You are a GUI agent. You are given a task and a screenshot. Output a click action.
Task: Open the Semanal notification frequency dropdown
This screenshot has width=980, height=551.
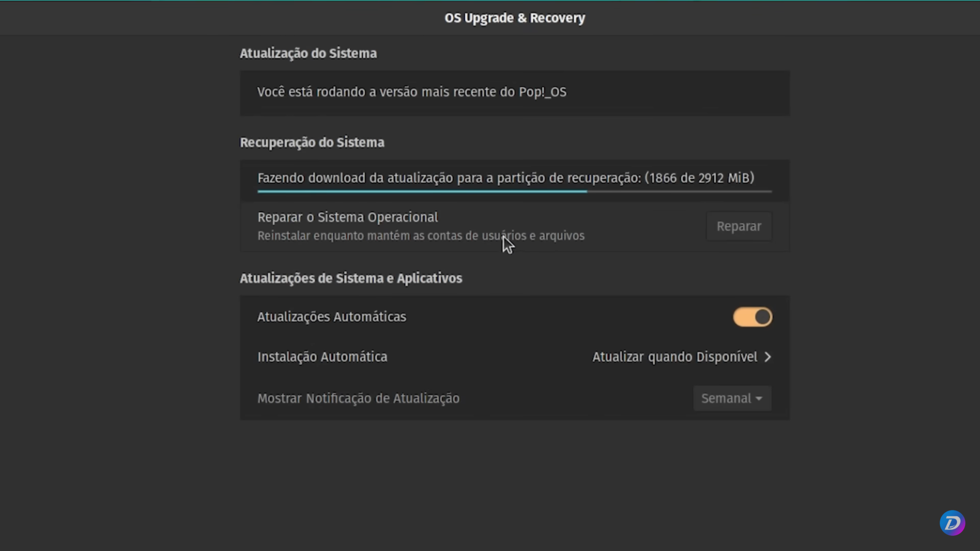tap(732, 398)
